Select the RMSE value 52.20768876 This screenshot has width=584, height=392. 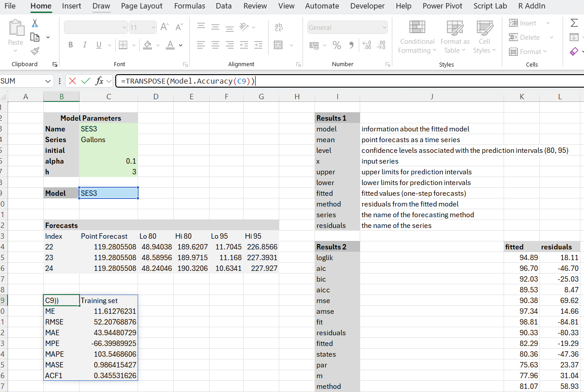click(109, 322)
